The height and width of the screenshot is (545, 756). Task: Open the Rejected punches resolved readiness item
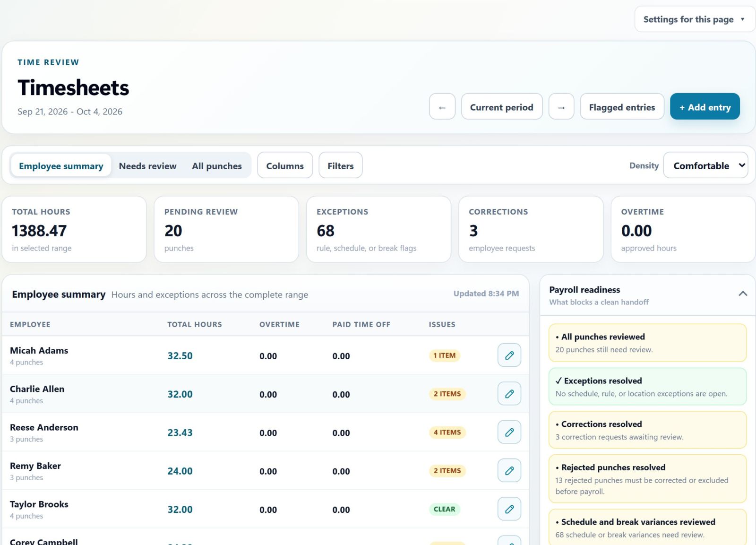[648, 479]
